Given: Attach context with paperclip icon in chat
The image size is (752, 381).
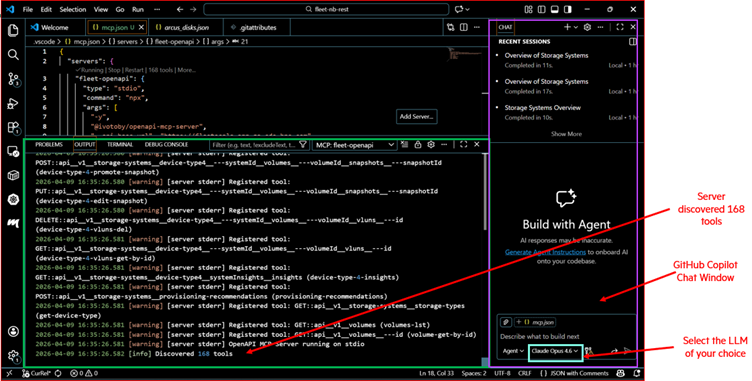Looking at the screenshot, I should click(505, 322).
